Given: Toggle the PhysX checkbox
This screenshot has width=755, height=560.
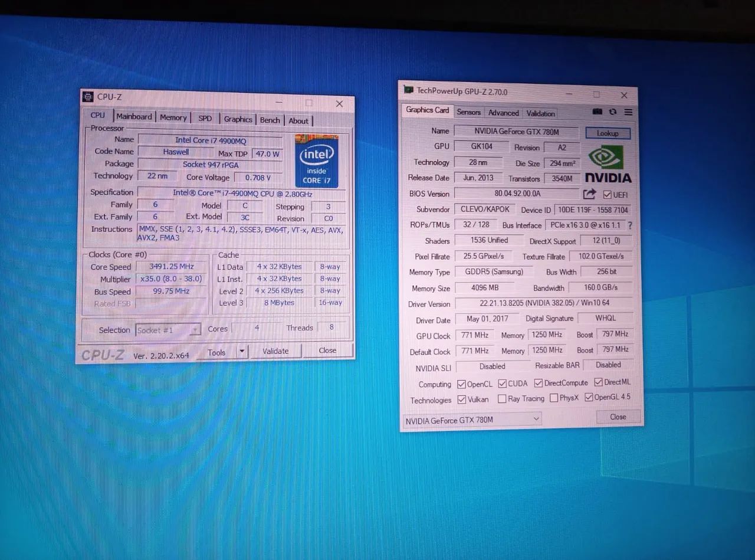Looking at the screenshot, I should tap(554, 398).
